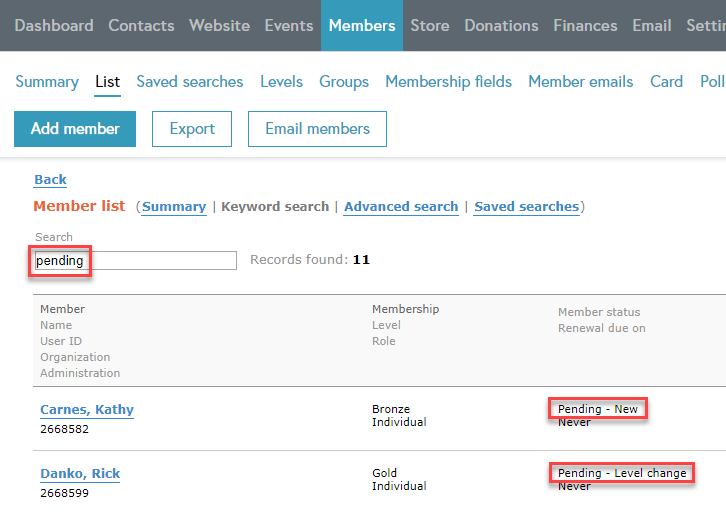Click the Add member button
726x514 pixels.
[75, 129]
